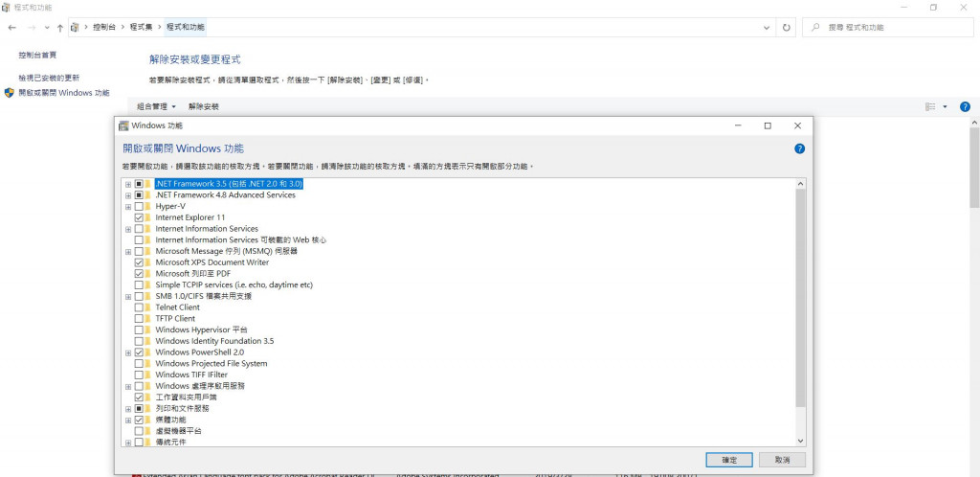Uncheck Microsoft XPS Document Writer
Viewport: 980px width, 477px height.
pyautogui.click(x=139, y=262)
